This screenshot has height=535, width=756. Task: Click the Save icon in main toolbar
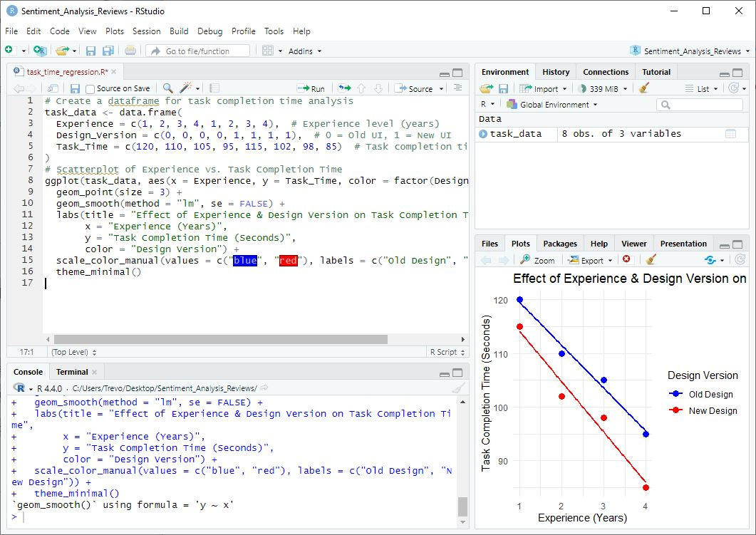click(x=90, y=51)
